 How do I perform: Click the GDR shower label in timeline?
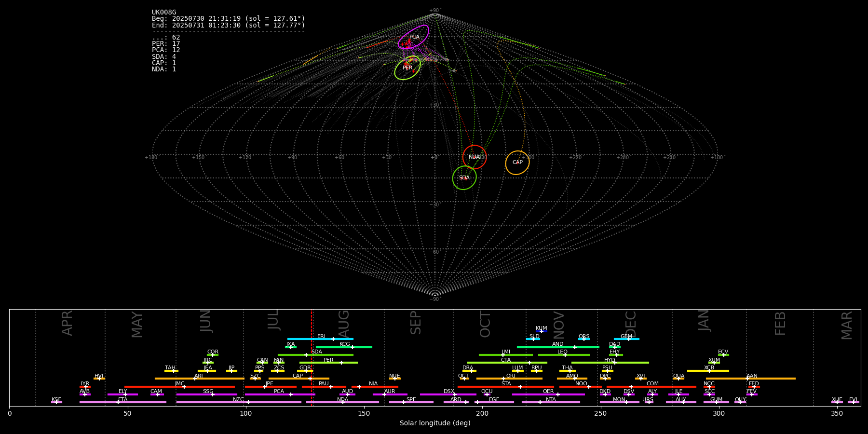click(305, 367)
